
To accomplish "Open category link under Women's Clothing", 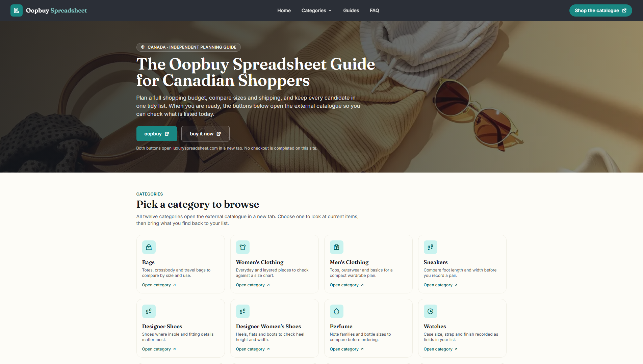I will tap(253, 285).
